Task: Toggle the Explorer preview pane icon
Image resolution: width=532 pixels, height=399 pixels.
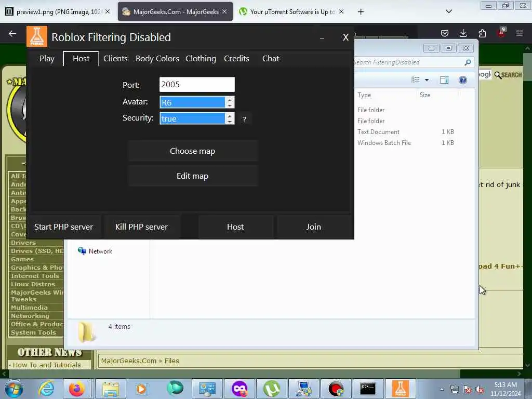Action: click(444, 79)
